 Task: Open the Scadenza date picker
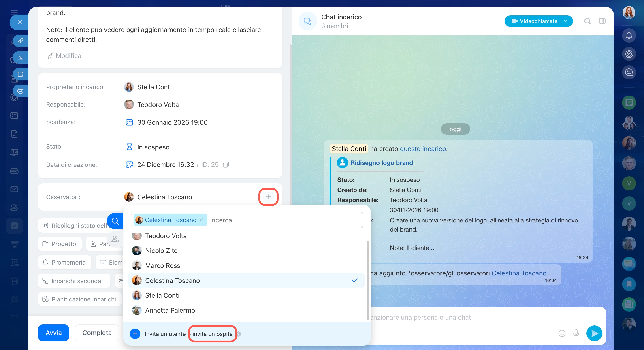click(172, 122)
